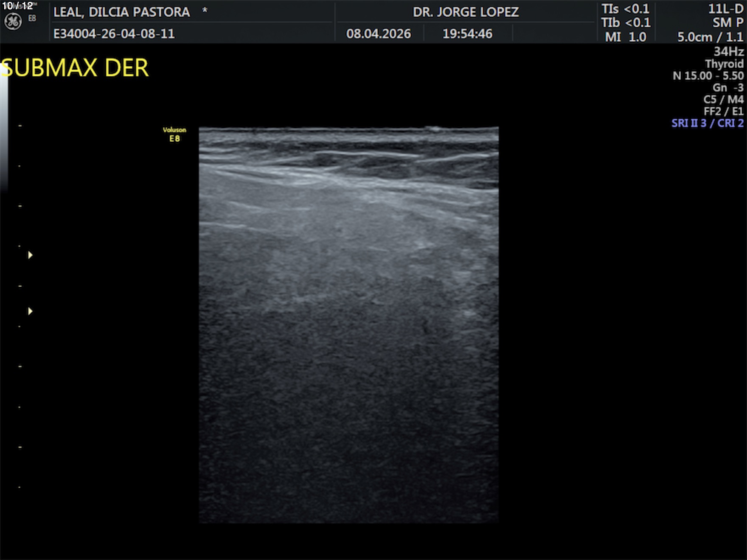
Task: Click the time display 19:54:46
Action: [x=467, y=34]
